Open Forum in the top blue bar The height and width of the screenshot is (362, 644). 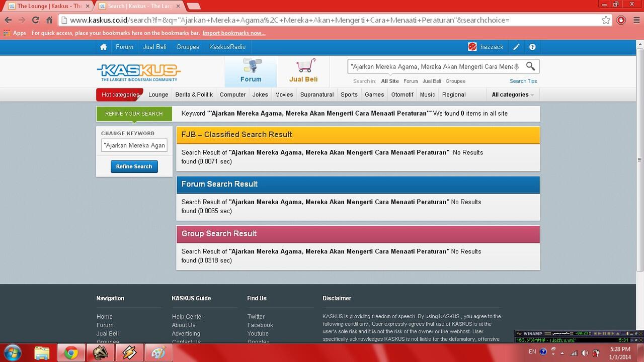pos(125,47)
